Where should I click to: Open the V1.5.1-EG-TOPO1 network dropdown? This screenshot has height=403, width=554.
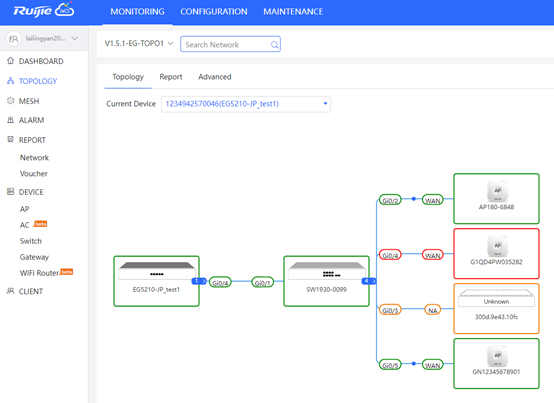[x=139, y=43]
